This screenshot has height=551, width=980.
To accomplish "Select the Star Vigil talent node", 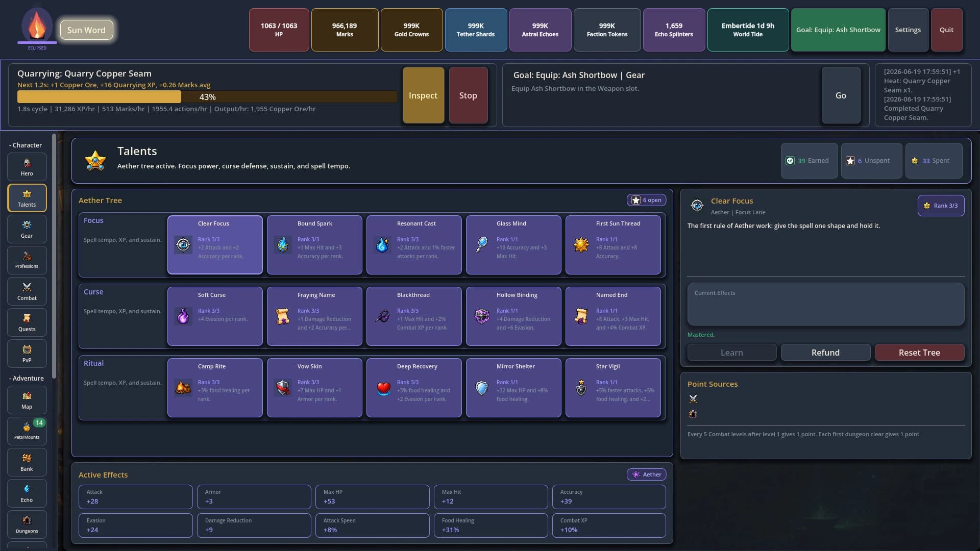I will 613,388.
